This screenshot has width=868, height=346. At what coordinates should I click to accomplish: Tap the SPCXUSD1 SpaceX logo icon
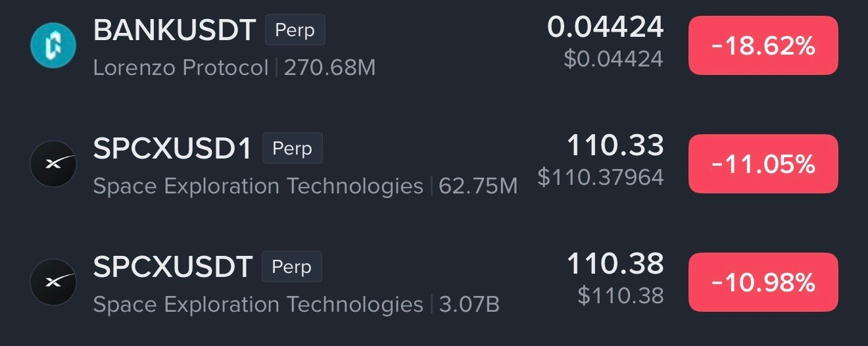point(53,164)
